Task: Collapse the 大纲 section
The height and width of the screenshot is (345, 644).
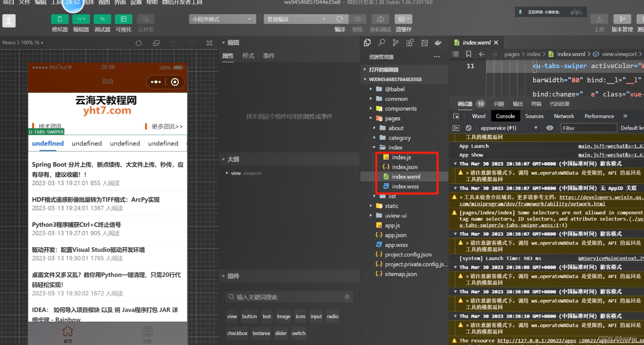Action: tap(223, 159)
